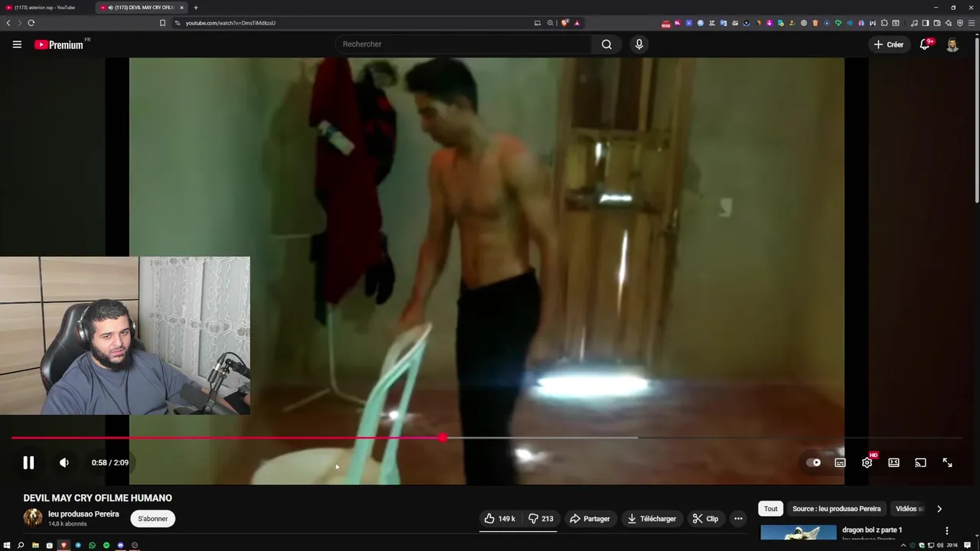980x551 pixels.
Task: Open the more actions ellipsis under the video
Action: pyautogui.click(x=738, y=519)
